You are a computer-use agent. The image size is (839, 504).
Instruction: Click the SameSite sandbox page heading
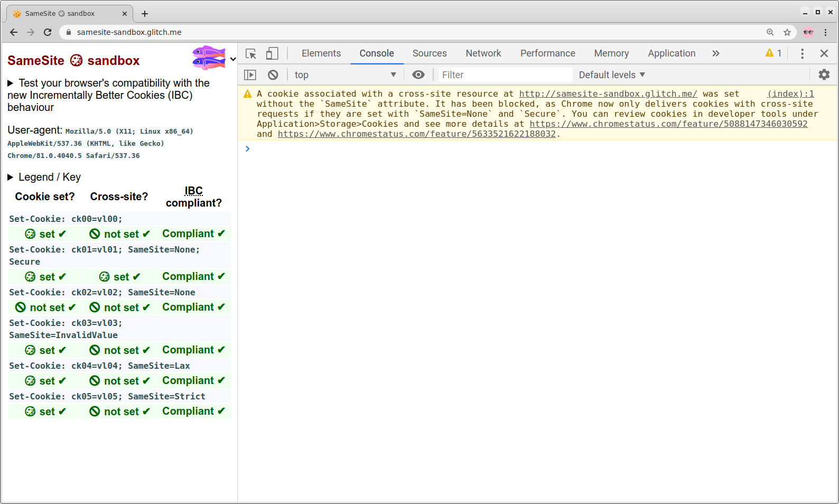(x=73, y=60)
